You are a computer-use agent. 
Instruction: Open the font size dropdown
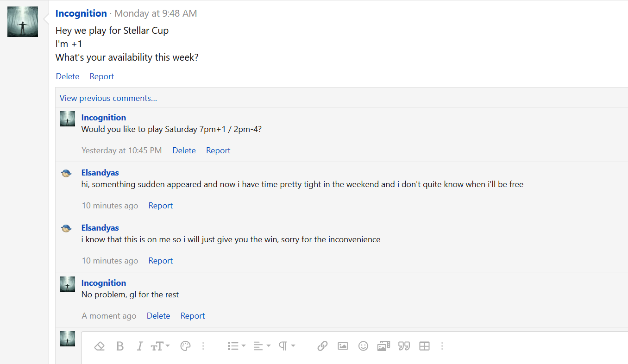coord(160,346)
